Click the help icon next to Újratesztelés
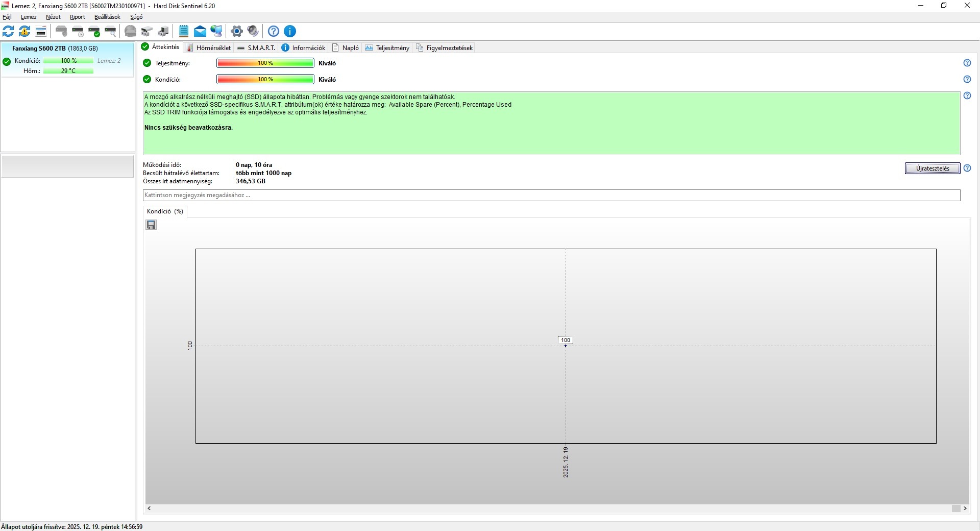980x531 pixels. point(967,168)
